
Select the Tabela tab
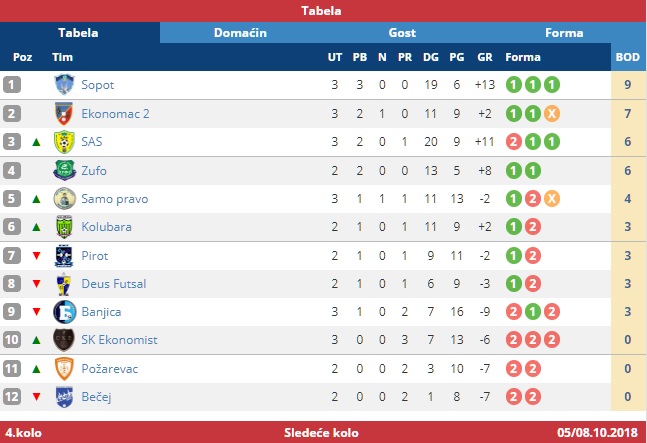[x=78, y=33]
